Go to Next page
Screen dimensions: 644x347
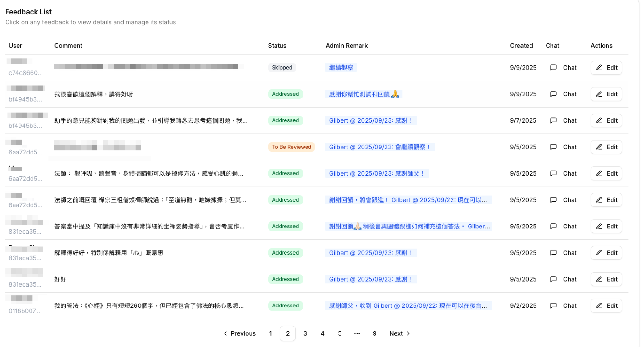[x=399, y=333]
